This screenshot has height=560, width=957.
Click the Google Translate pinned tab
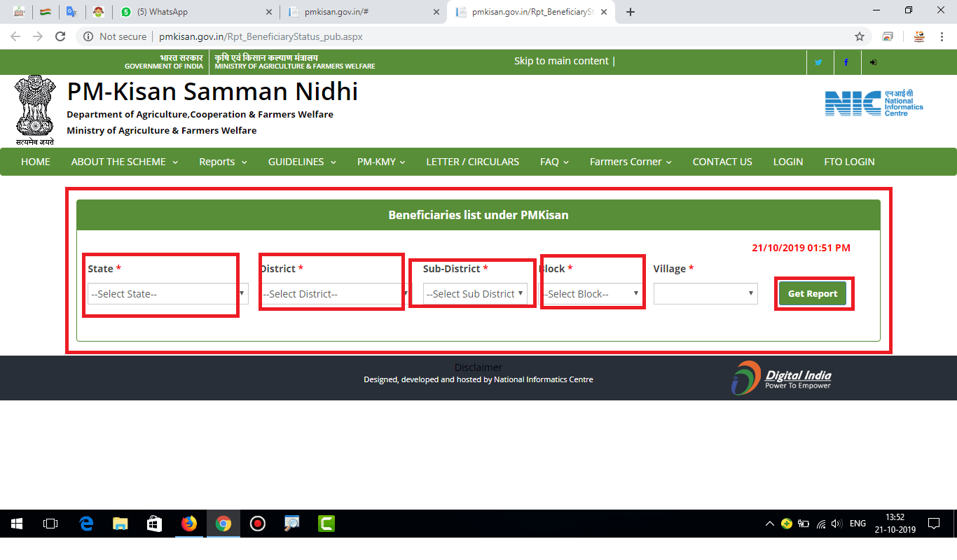pos(71,12)
